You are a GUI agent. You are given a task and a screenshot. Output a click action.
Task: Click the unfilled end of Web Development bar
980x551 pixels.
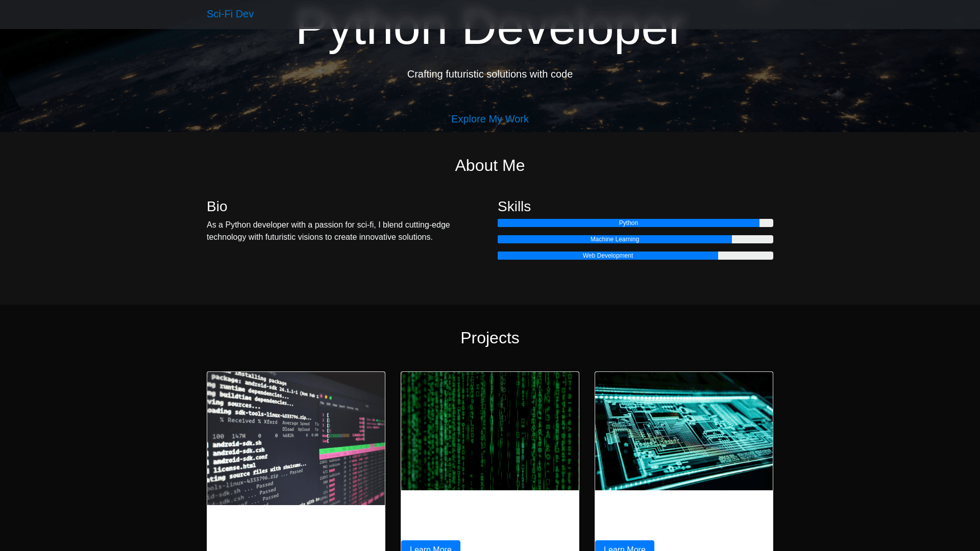click(745, 256)
